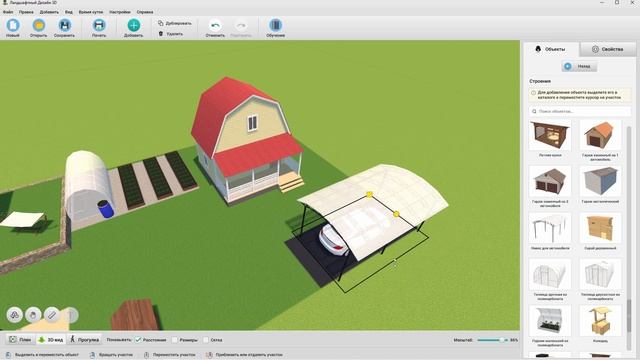
Task: Open the Training book icon
Action: click(x=276, y=25)
